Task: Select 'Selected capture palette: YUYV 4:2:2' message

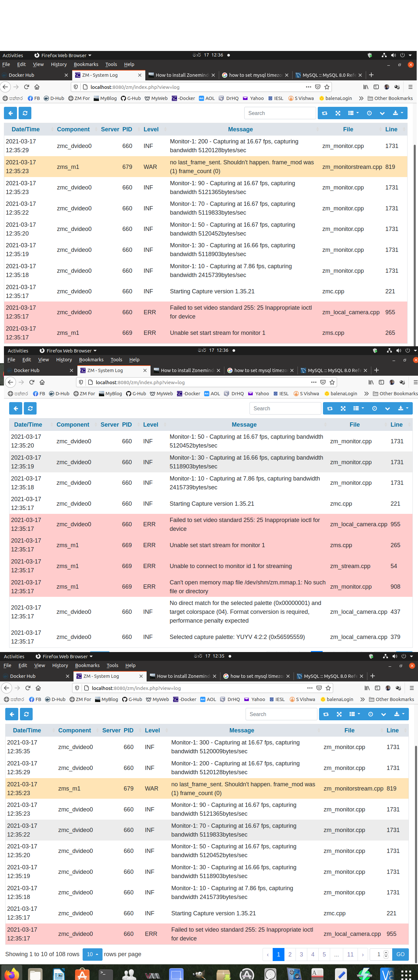Action: click(x=237, y=637)
